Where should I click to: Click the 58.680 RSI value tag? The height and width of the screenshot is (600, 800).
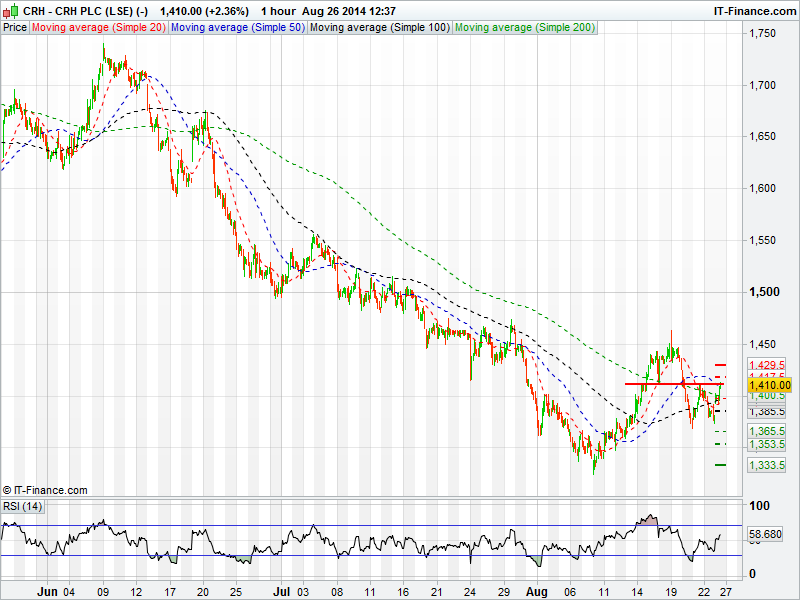(x=768, y=536)
